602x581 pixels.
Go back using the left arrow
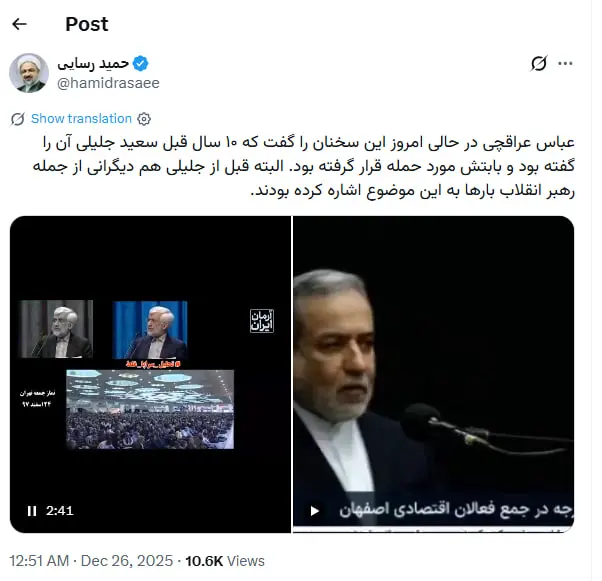point(19,24)
